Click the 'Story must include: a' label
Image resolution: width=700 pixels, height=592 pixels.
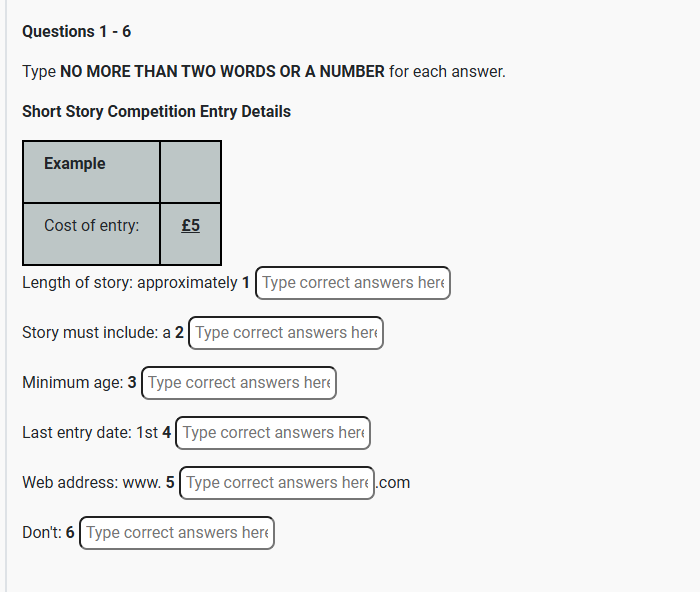click(96, 333)
